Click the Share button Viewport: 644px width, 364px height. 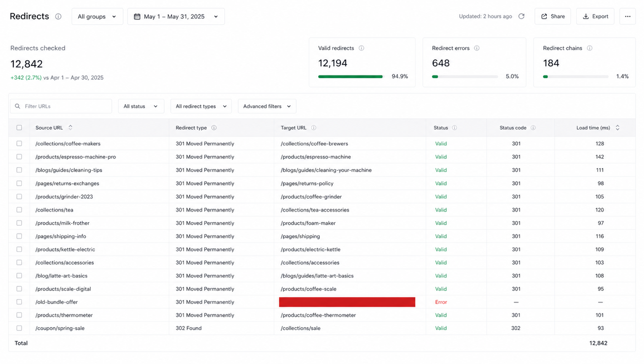552,17
